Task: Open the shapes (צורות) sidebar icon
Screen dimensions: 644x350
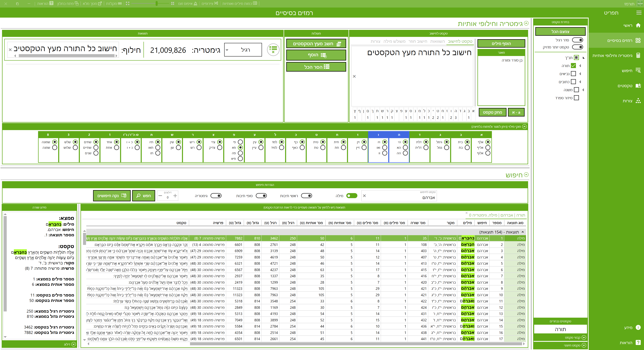Action: pyautogui.click(x=638, y=101)
